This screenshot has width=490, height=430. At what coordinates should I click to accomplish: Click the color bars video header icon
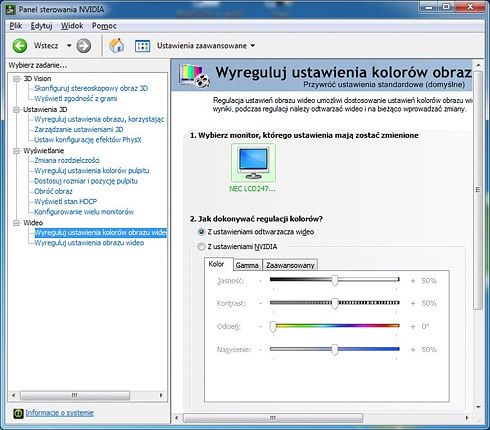pos(194,76)
